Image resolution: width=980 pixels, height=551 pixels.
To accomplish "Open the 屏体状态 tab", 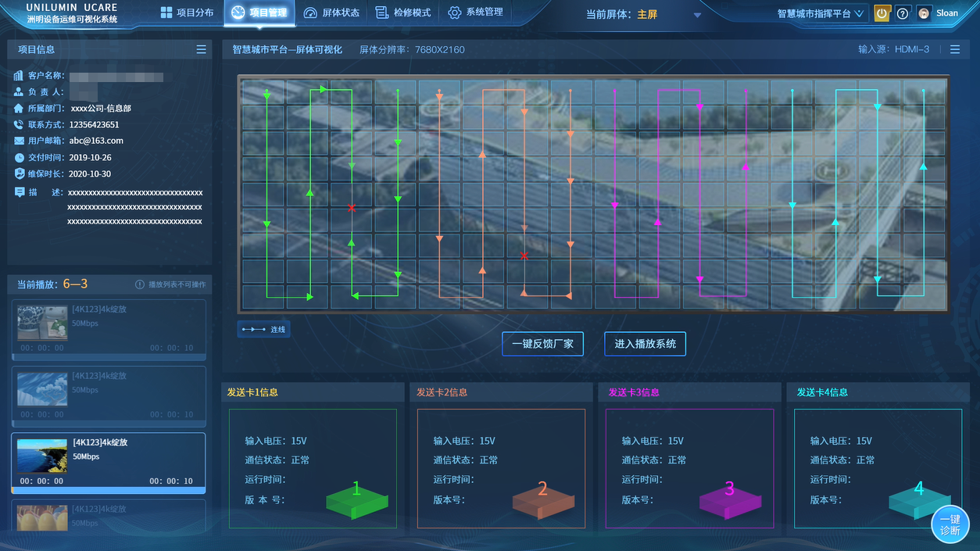I will (x=331, y=13).
